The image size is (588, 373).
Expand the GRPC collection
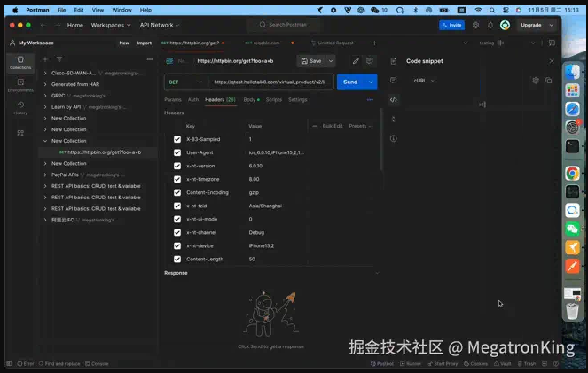pos(45,96)
